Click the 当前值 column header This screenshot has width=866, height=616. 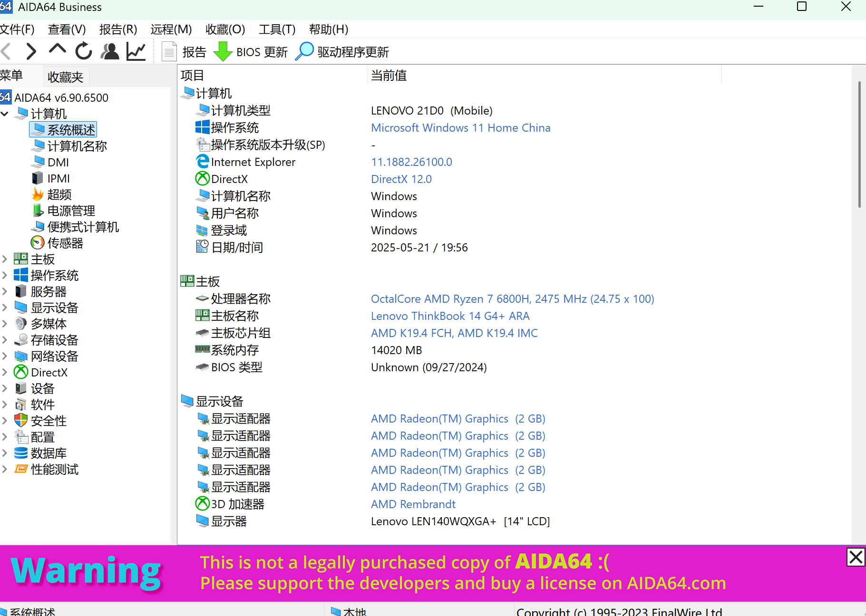point(545,76)
